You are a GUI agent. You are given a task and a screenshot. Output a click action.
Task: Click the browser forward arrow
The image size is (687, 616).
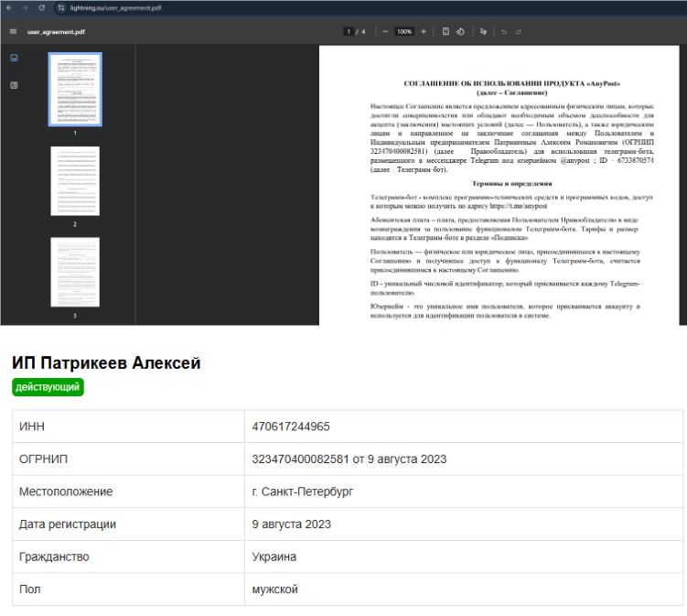point(25,7)
